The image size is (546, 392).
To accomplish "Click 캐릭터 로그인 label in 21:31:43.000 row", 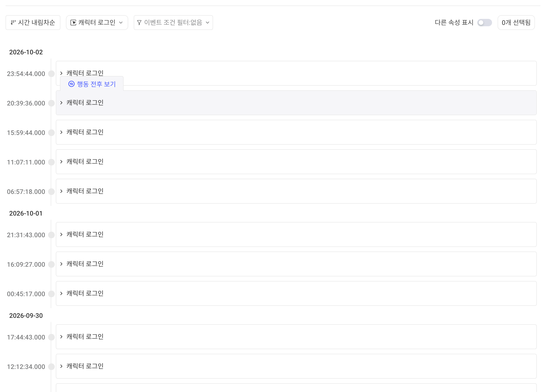I will pos(85,234).
